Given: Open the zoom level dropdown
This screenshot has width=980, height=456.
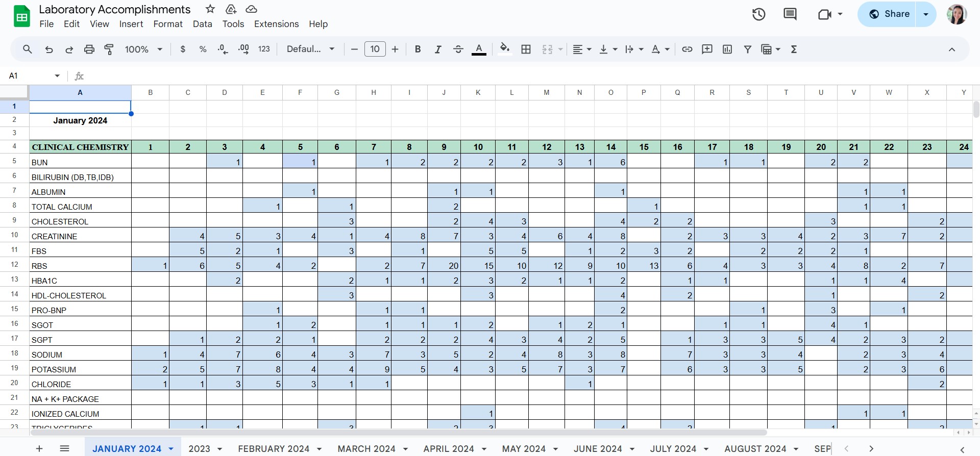Looking at the screenshot, I should point(143,49).
